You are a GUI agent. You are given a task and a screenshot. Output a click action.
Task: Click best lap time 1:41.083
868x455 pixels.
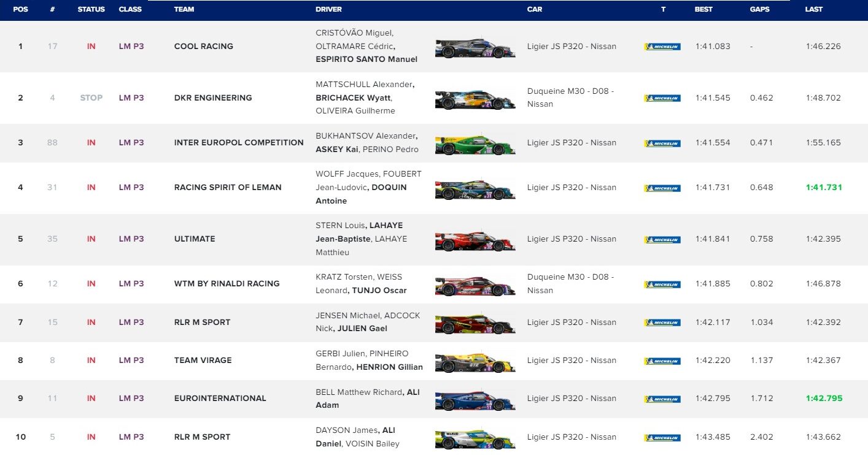(713, 46)
